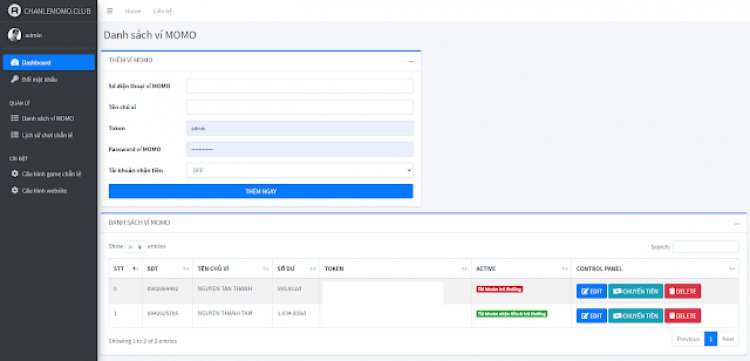
Task: Select page 1 in the pagination
Action: click(x=711, y=339)
